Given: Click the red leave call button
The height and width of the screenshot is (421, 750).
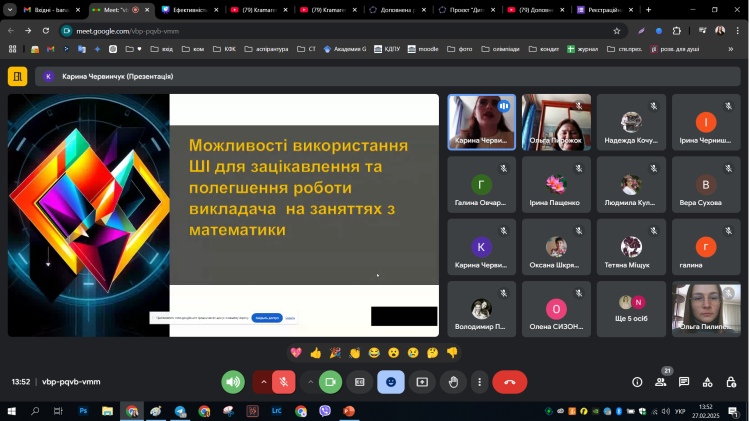Looking at the screenshot, I should pos(510,381).
